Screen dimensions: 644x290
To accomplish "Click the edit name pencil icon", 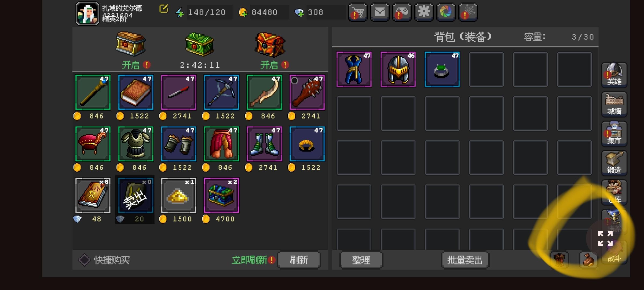I will point(164,9).
